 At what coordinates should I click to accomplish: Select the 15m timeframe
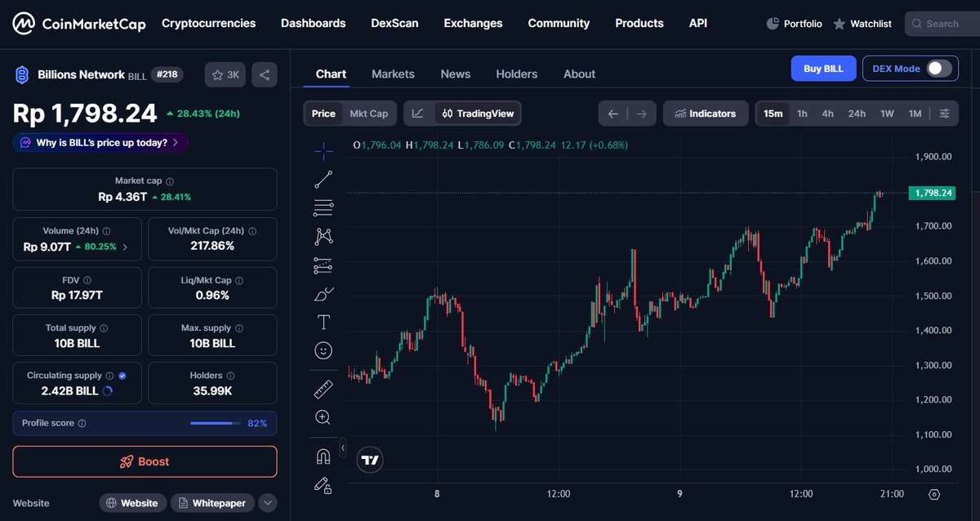773,114
